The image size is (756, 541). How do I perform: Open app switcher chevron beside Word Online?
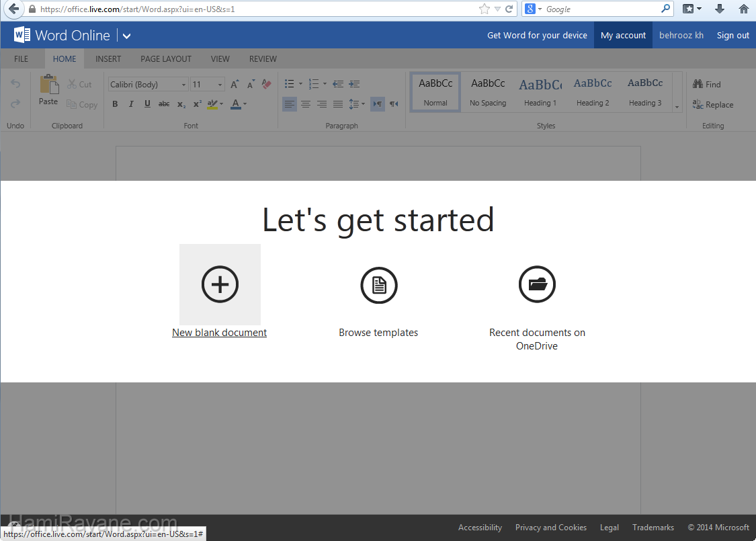pos(126,36)
